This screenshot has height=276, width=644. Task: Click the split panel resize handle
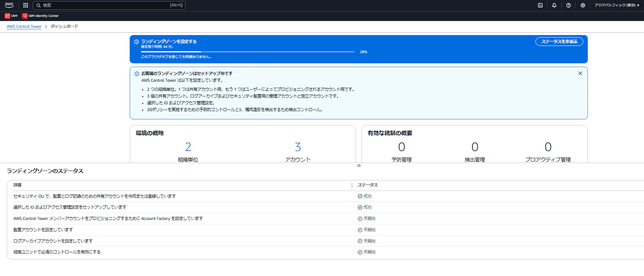tap(359, 166)
